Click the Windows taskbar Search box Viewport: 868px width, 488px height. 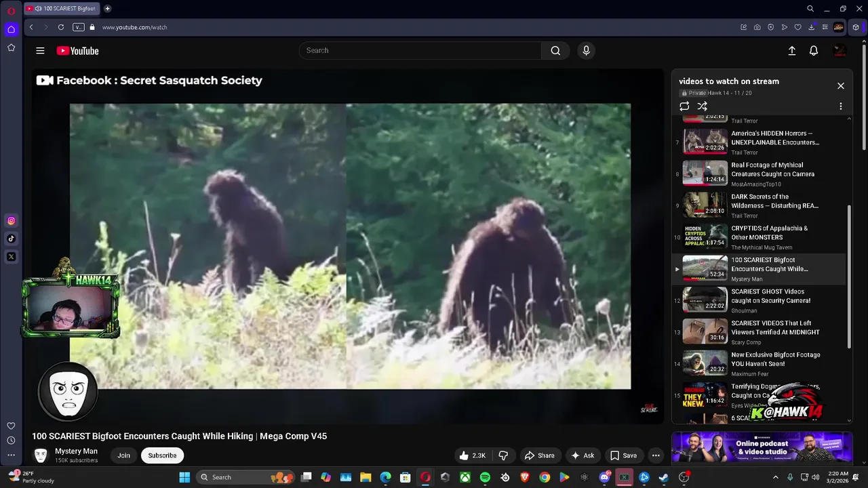tap(246, 477)
